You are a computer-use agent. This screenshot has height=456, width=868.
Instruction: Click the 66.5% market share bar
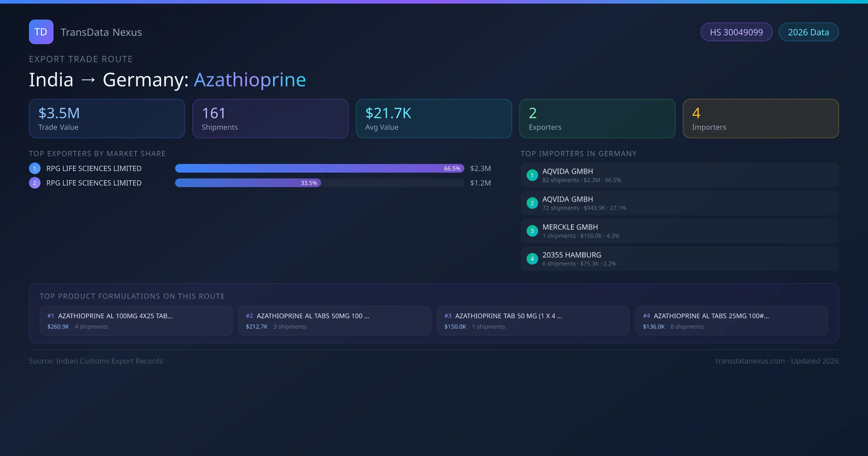coord(319,168)
